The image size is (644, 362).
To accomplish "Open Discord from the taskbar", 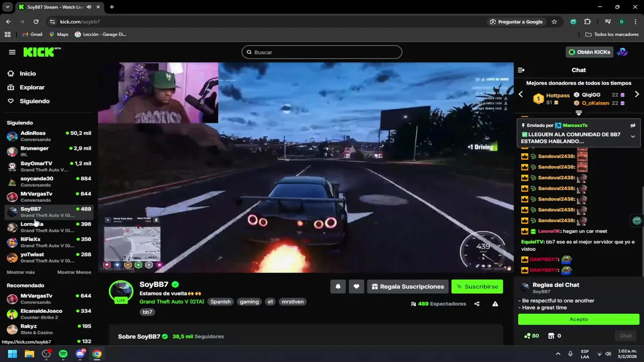I will pyautogui.click(x=80, y=354).
